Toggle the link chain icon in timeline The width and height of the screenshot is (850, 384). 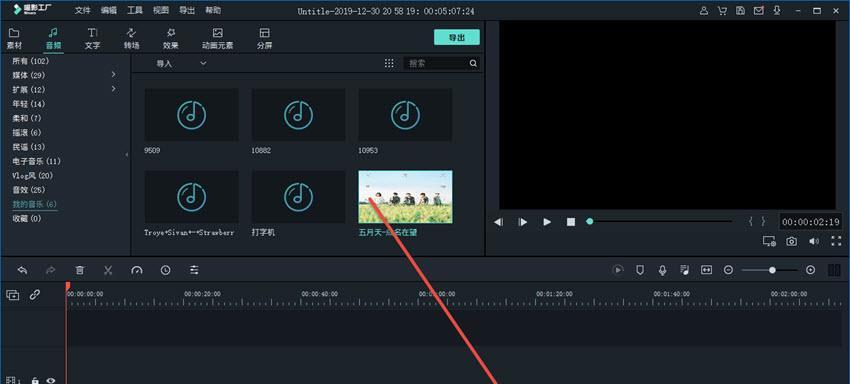(35, 295)
